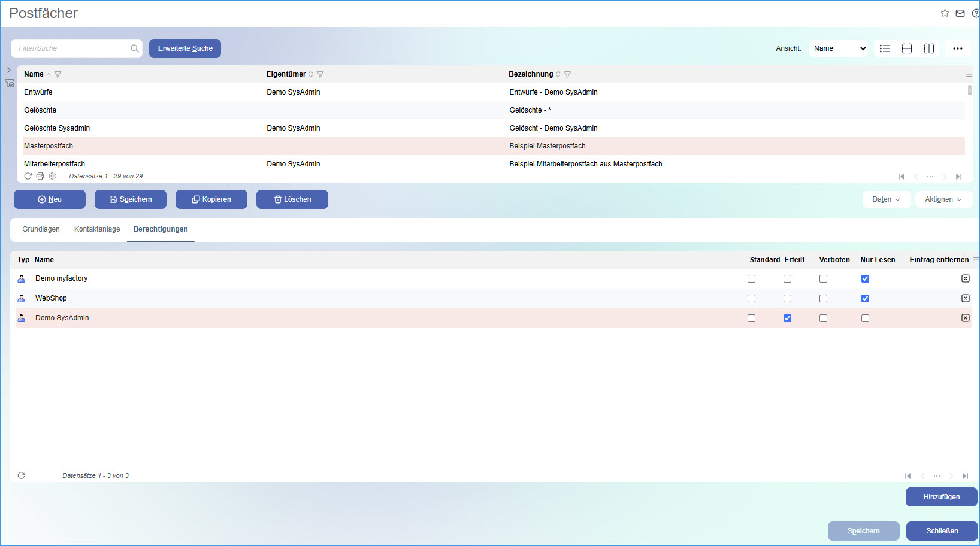Viewport: 980px width, 546px height.
Task: Remove the Demo myfactory permission entry
Action: point(965,278)
